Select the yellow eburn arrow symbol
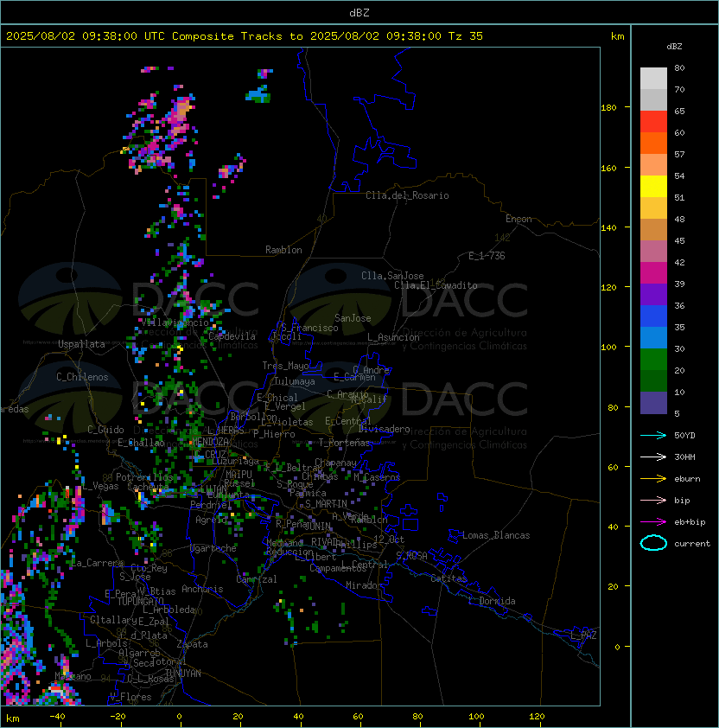Image resolution: width=719 pixels, height=728 pixels. coord(653,479)
